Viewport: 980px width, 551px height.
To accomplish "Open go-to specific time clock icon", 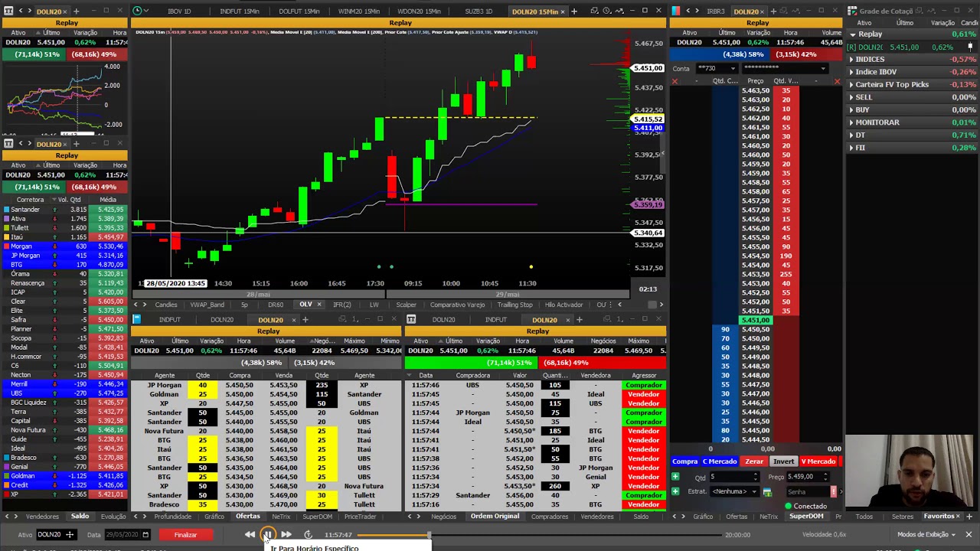I will click(308, 535).
